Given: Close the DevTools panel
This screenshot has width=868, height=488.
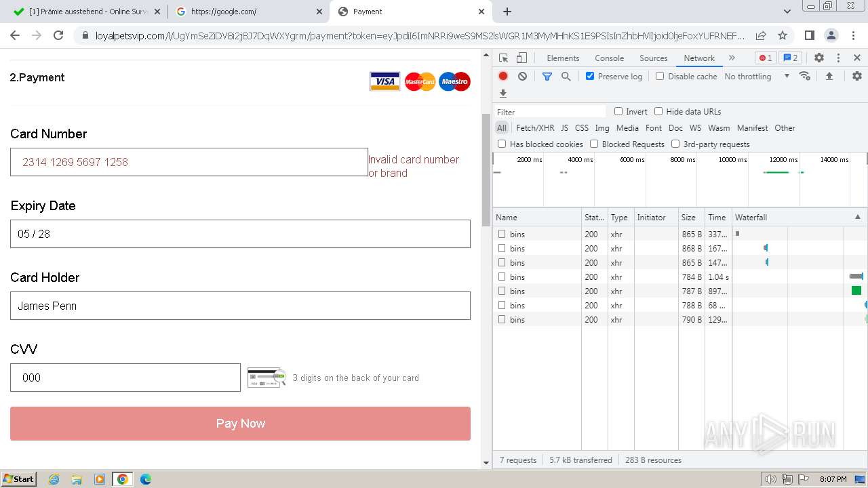Looking at the screenshot, I should coord(857,58).
